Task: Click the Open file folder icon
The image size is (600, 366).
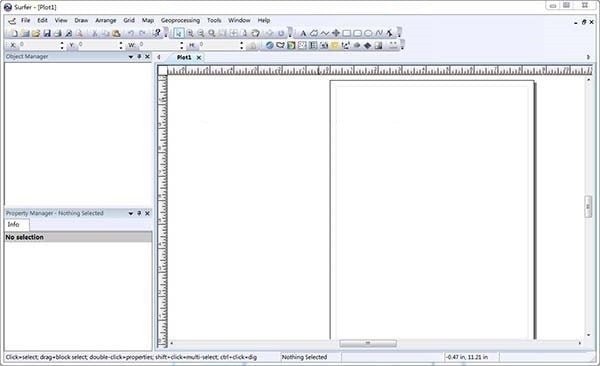Action: click(36, 33)
